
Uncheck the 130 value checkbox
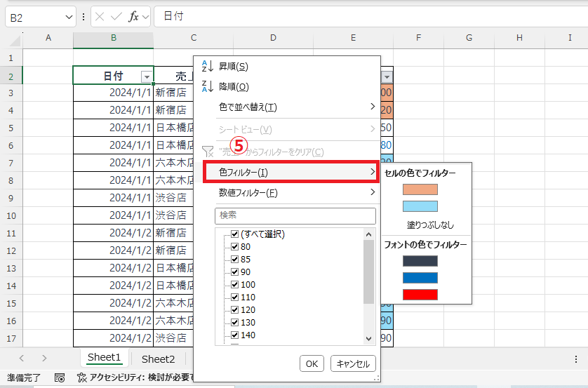tap(235, 322)
